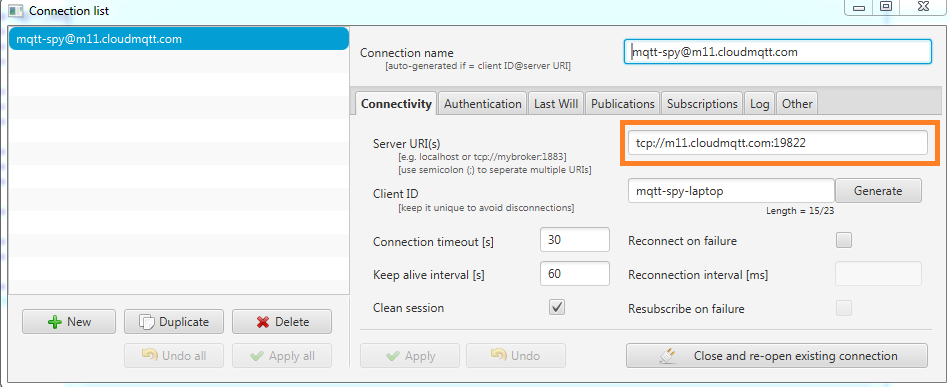The image size is (950, 387).
Task: Select the Publications tab
Action: tap(623, 104)
